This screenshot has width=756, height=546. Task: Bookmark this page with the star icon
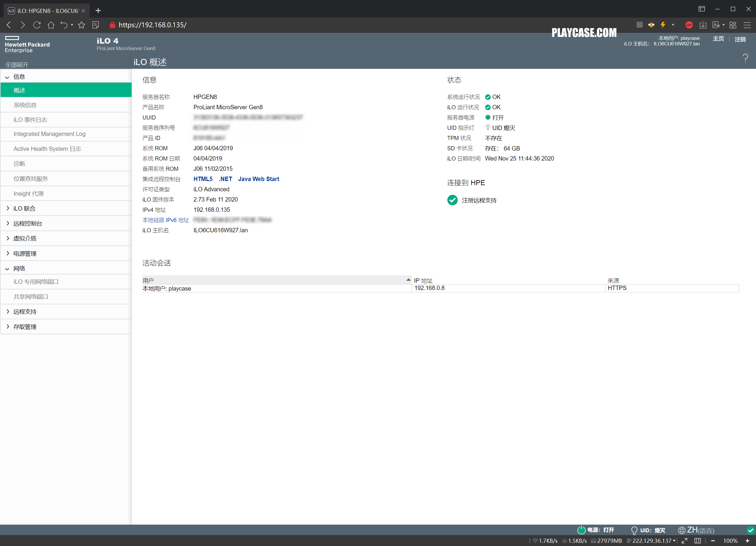81,25
